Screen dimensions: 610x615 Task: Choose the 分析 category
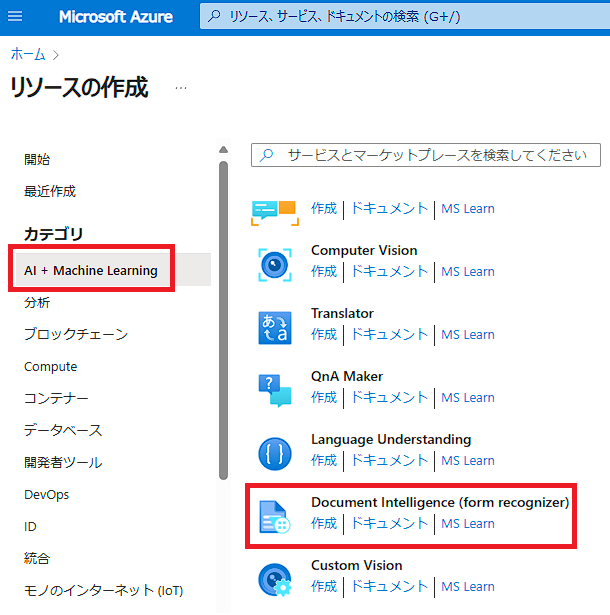(x=37, y=303)
